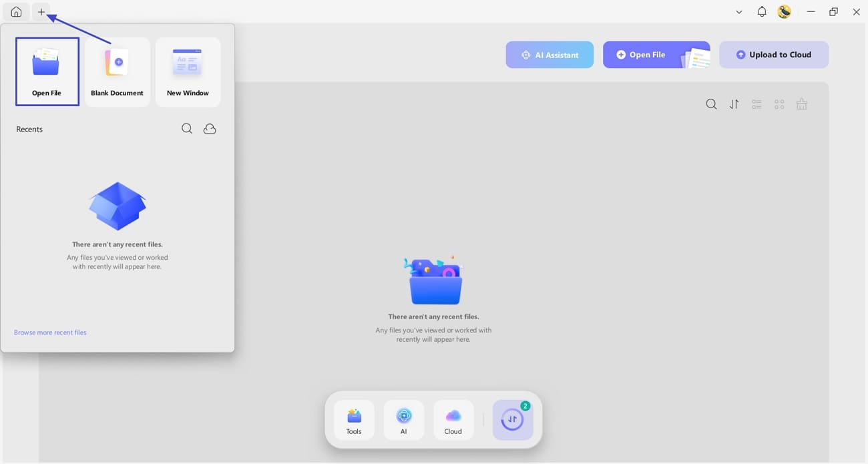Image resolution: width=868 pixels, height=464 pixels.
Task: Change sort order of the file list
Action: (x=734, y=104)
